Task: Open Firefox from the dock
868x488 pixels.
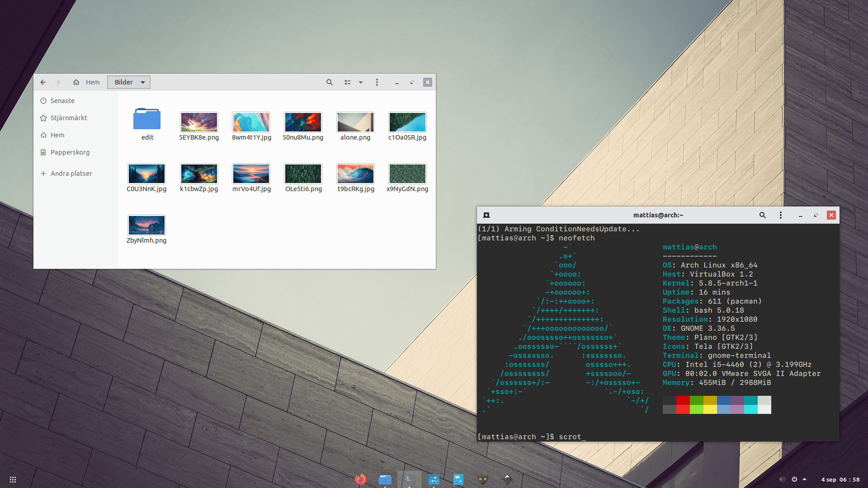Action: click(360, 479)
